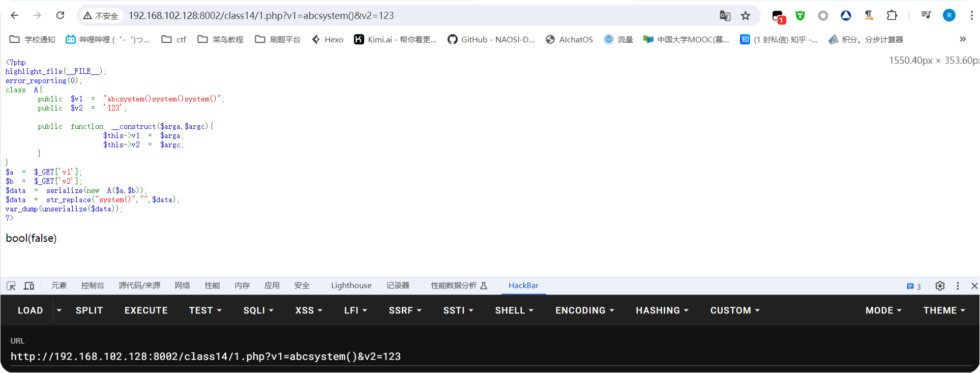This screenshot has height=373, width=980.
Task: Open the Kimi.ai bookmark
Action: click(395, 39)
